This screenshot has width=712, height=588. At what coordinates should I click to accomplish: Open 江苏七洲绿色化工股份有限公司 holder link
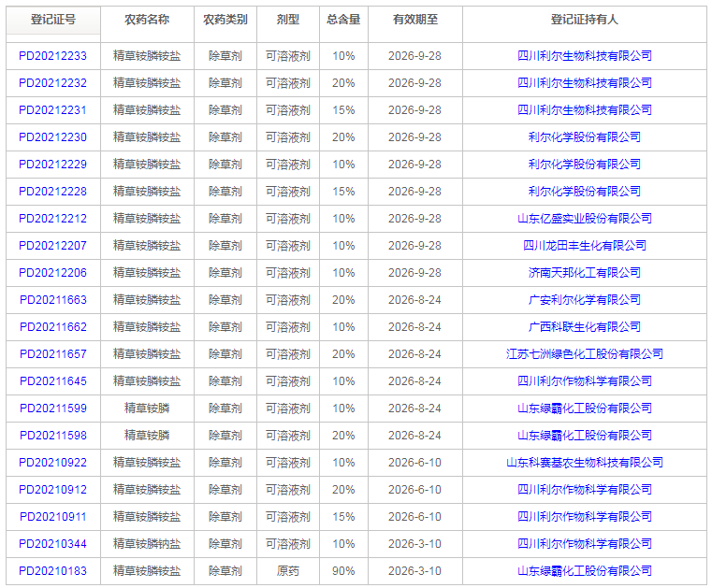point(585,354)
